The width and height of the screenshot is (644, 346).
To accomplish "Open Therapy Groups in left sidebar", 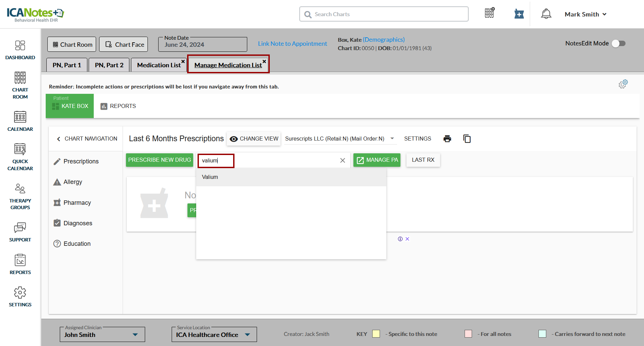I will point(20,197).
